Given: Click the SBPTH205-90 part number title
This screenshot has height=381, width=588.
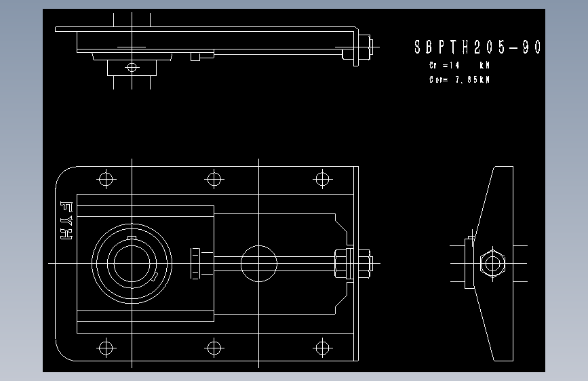Looking at the screenshot, I should pyautogui.click(x=477, y=47).
